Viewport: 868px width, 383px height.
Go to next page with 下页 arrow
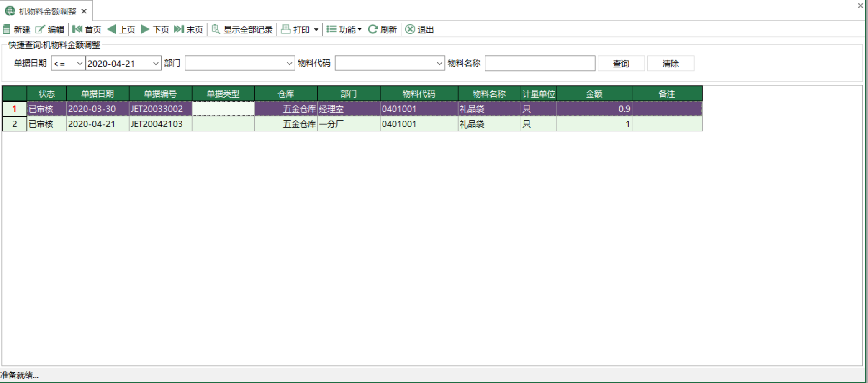[x=145, y=29]
